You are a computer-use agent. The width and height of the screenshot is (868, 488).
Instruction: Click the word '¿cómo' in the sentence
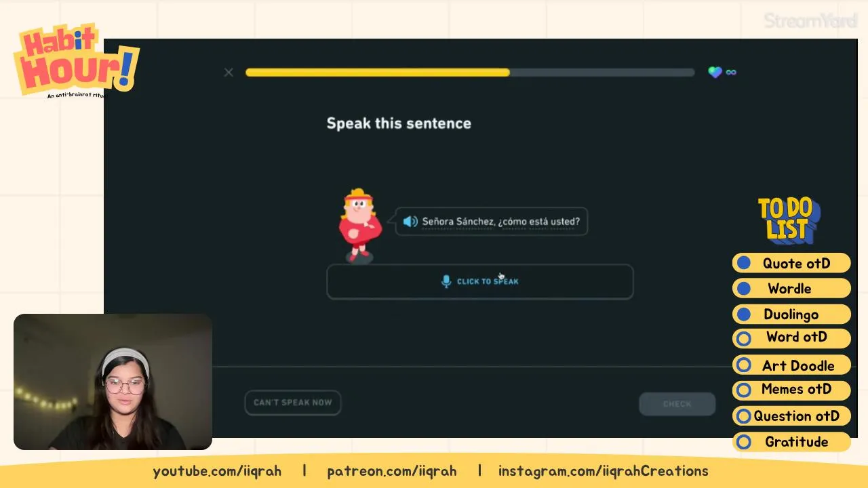[x=512, y=222]
